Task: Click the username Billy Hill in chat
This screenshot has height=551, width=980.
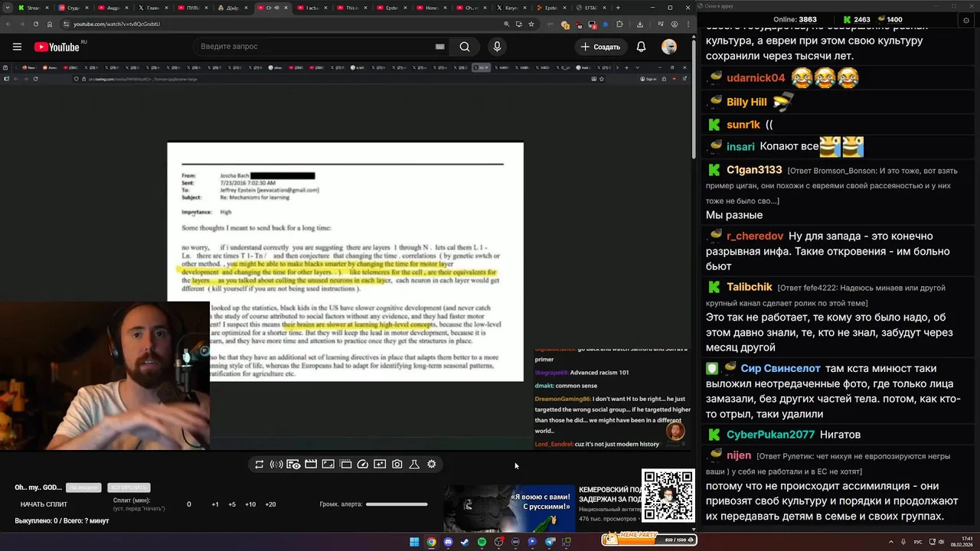Action: pos(746,102)
